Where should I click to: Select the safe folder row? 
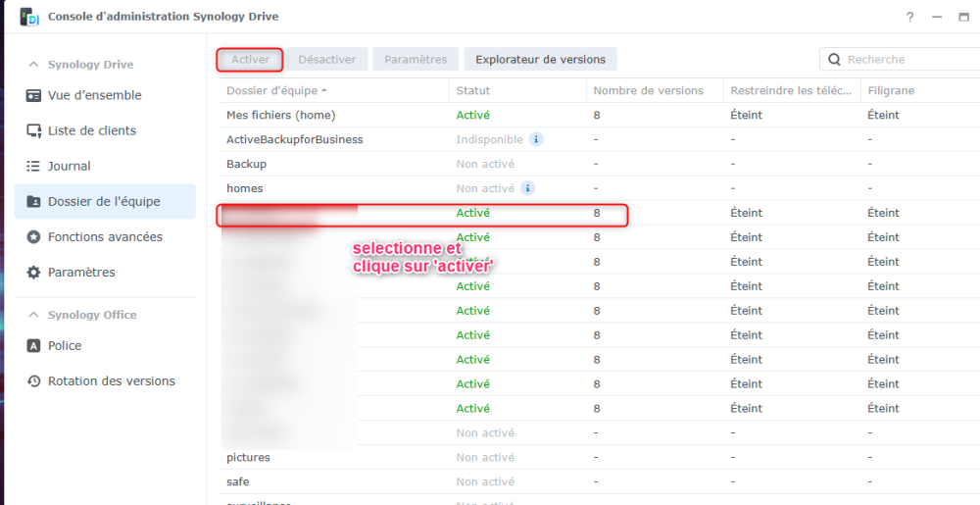(x=600, y=481)
